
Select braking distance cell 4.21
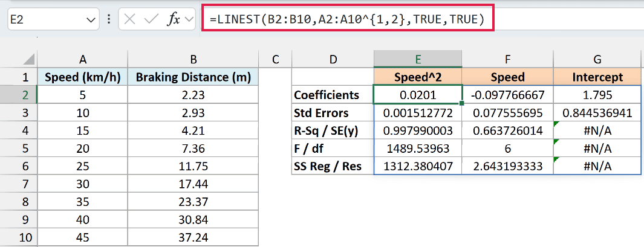pos(193,130)
